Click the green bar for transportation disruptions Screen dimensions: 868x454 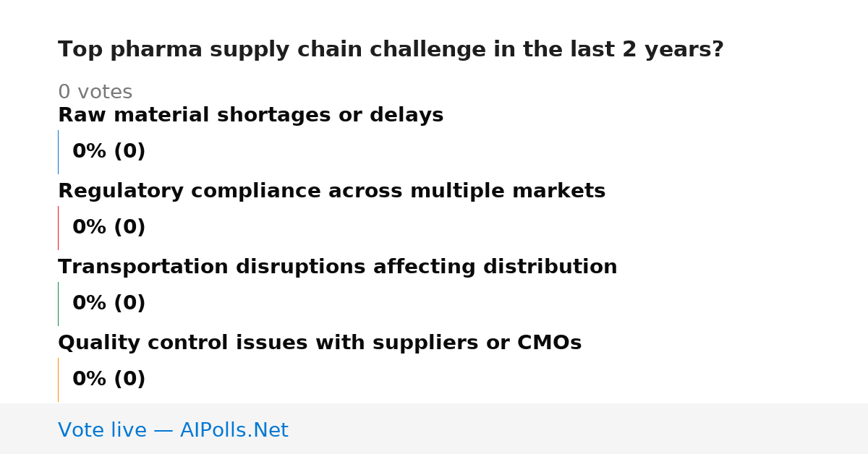(58, 304)
